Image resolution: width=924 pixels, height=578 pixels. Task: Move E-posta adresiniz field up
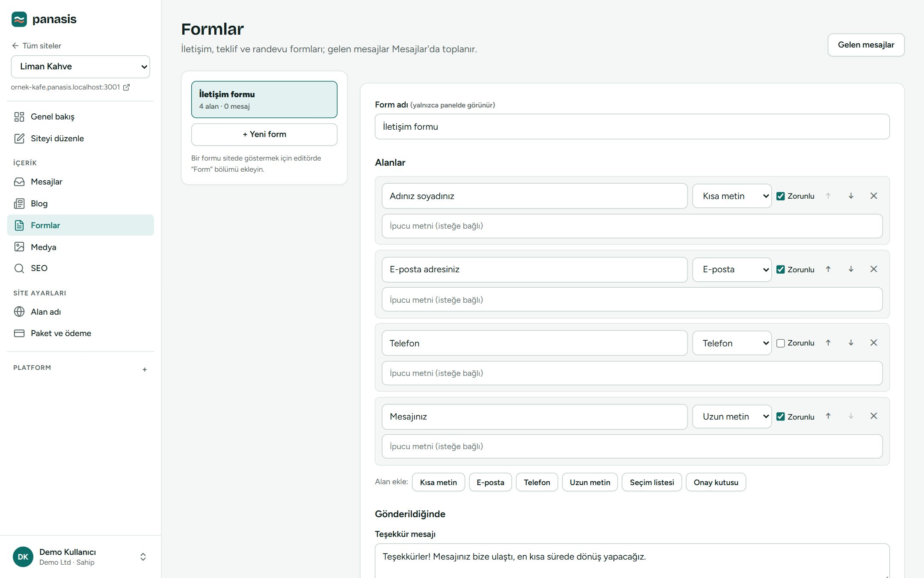tap(828, 269)
